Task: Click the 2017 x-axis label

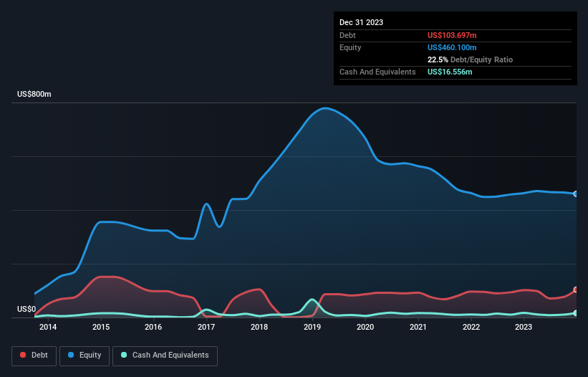Action: tap(206, 327)
